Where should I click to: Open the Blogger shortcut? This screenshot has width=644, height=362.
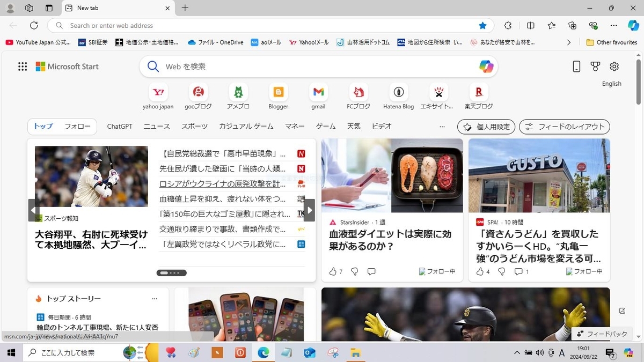279,97
